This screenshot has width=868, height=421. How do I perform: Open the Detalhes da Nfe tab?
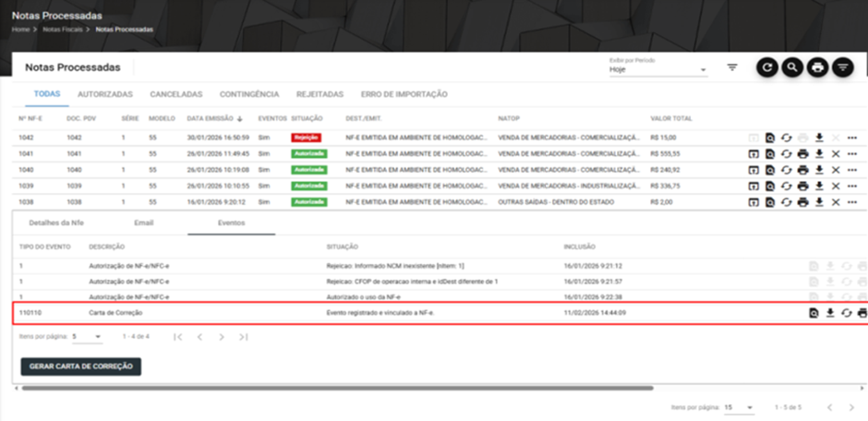(x=56, y=223)
